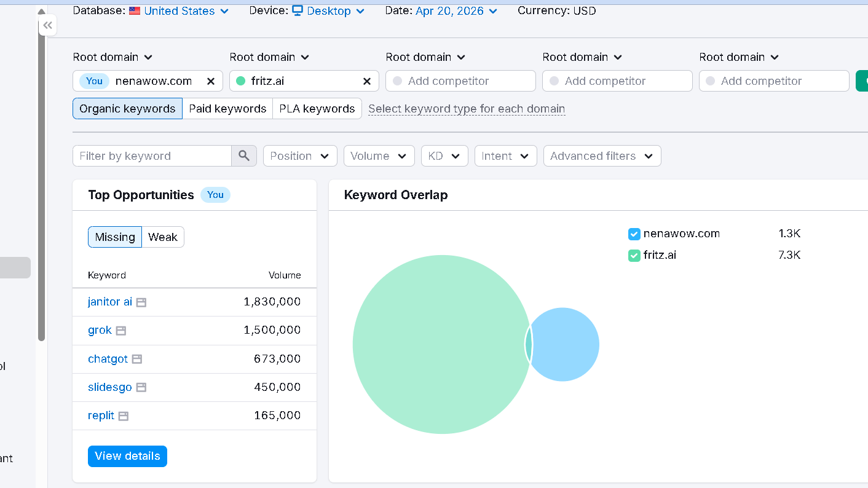Click the desktop monitor icon next to Device

297,10
